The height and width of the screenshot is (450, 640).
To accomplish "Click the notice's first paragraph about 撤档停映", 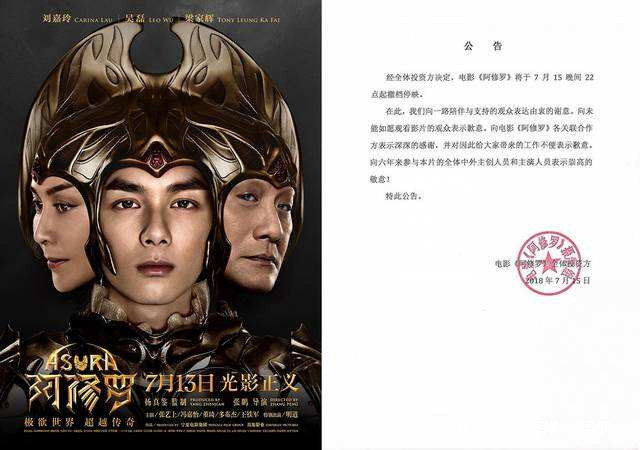I will coord(482,86).
